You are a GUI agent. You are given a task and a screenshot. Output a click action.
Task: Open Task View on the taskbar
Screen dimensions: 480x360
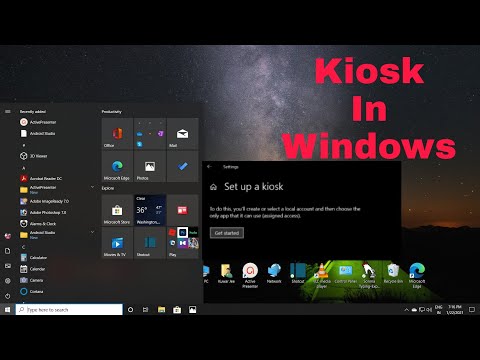(x=146, y=310)
